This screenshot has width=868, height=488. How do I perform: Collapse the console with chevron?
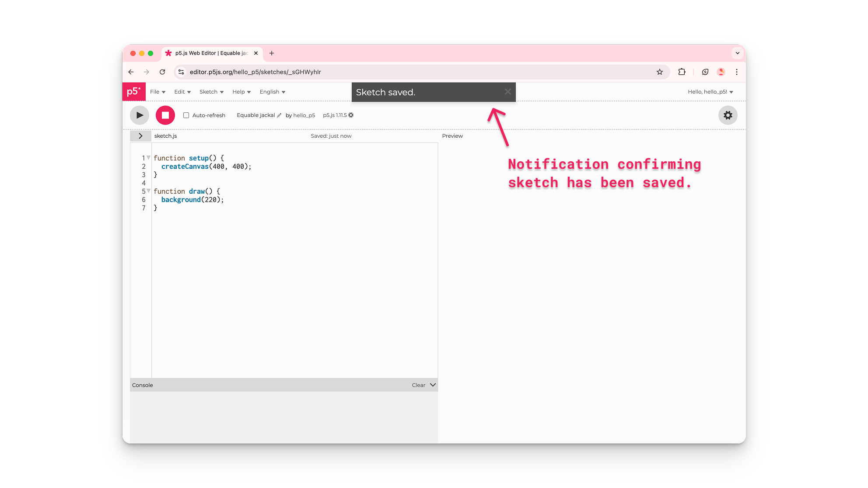pyautogui.click(x=433, y=385)
